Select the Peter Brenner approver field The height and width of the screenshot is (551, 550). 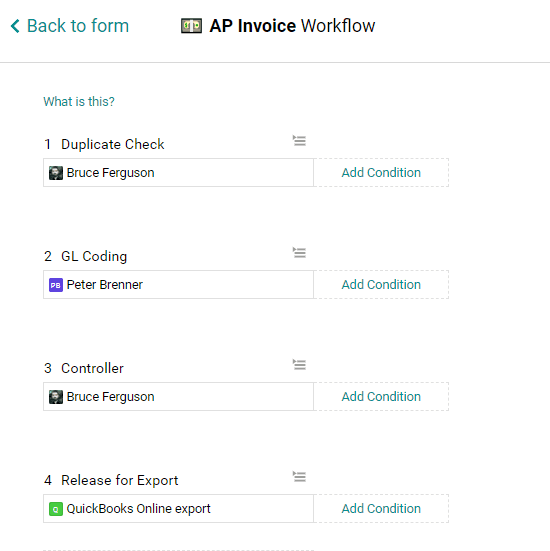point(178,285)
